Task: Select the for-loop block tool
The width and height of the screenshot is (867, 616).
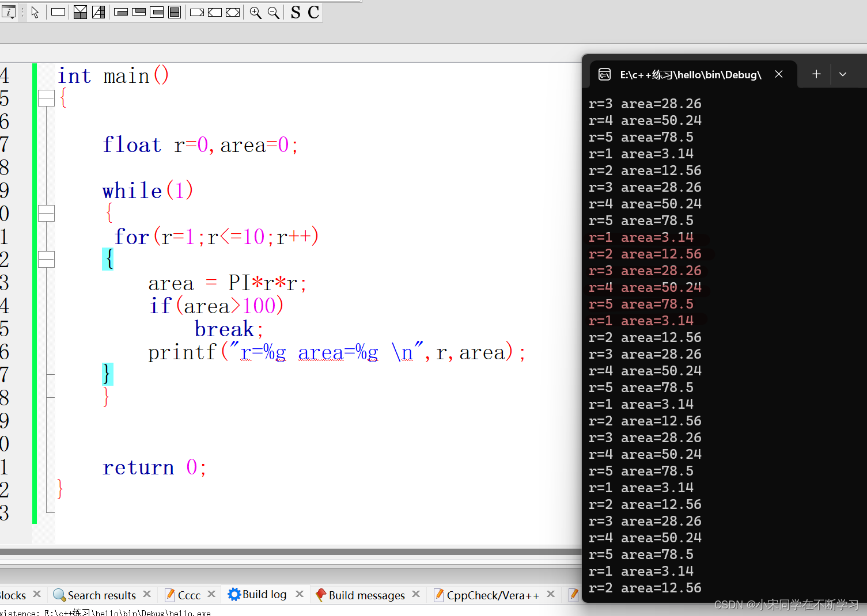Action: 157,12
